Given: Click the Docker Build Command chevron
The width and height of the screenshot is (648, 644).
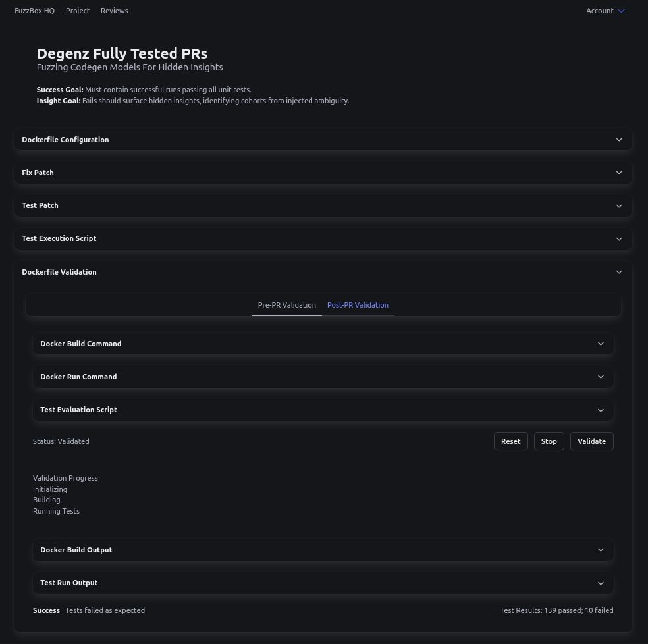Looking at the screenshot, I should (x=600, y=344).
